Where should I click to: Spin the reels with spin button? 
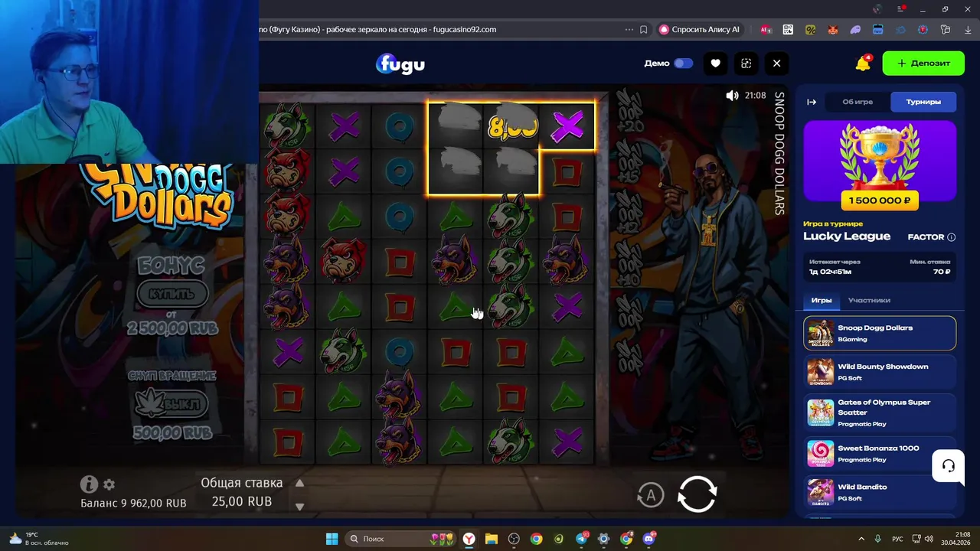(697, 494)
